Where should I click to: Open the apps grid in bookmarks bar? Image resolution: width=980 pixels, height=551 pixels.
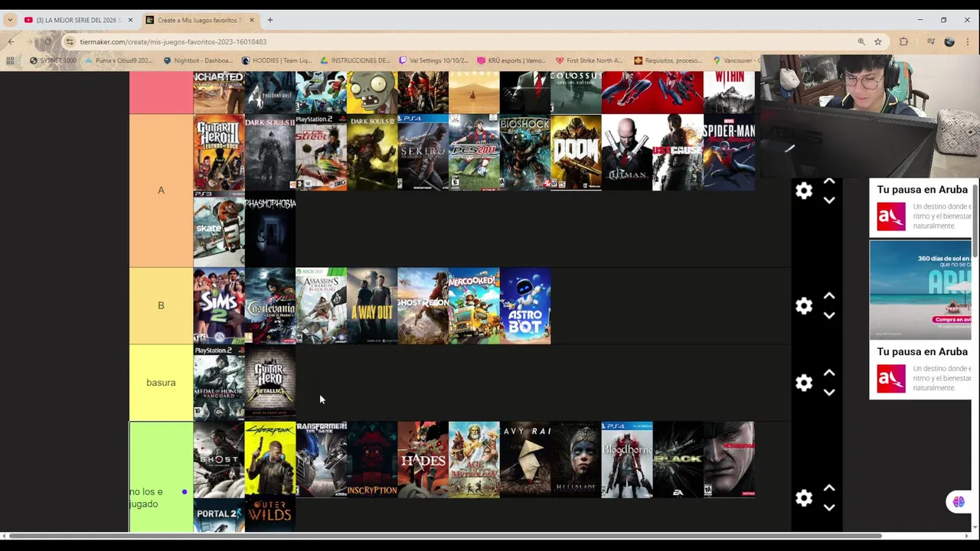pyautogui.click(x=10, y=60)
